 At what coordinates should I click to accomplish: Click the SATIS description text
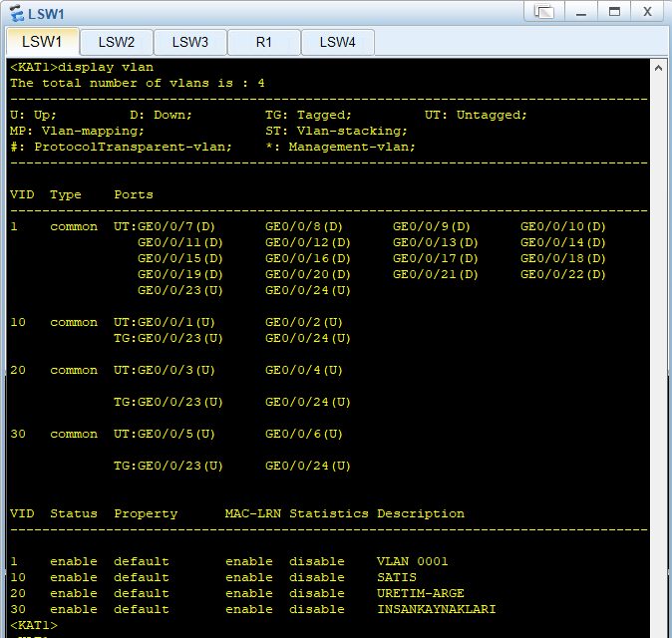click(x=397, y=577)
